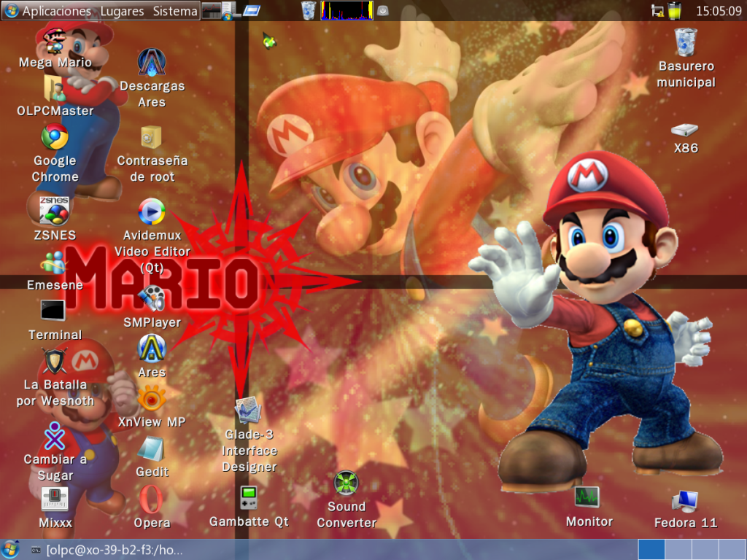The width and height of the screenshot is (747, 560).
Task: Switch to the first workspace
Action: 651,550
